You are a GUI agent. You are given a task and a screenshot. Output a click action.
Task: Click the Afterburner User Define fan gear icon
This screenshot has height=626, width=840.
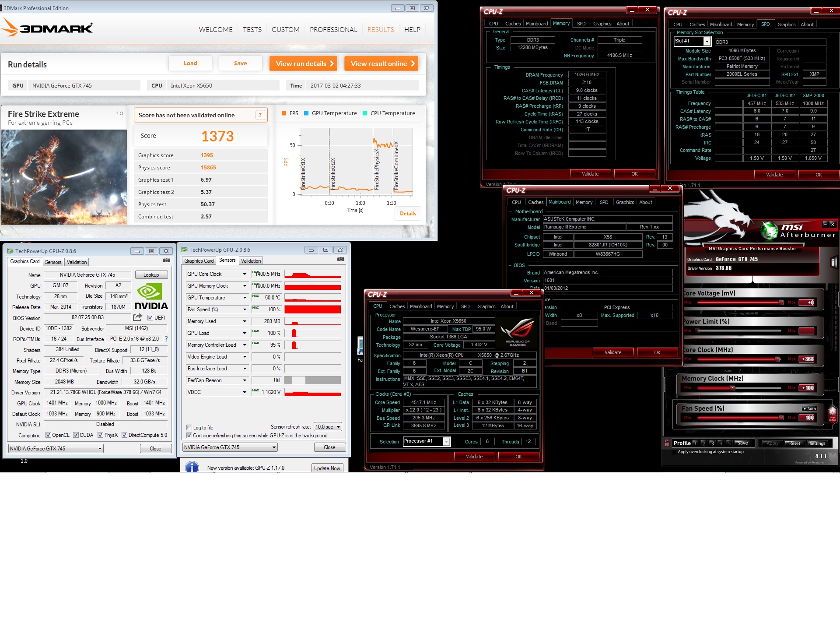(x=832, y=414)
